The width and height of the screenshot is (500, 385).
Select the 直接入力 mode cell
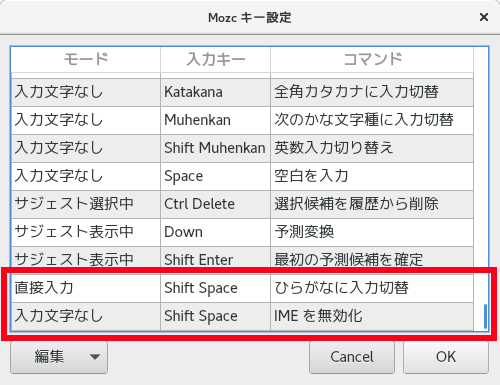coord(86,288)
